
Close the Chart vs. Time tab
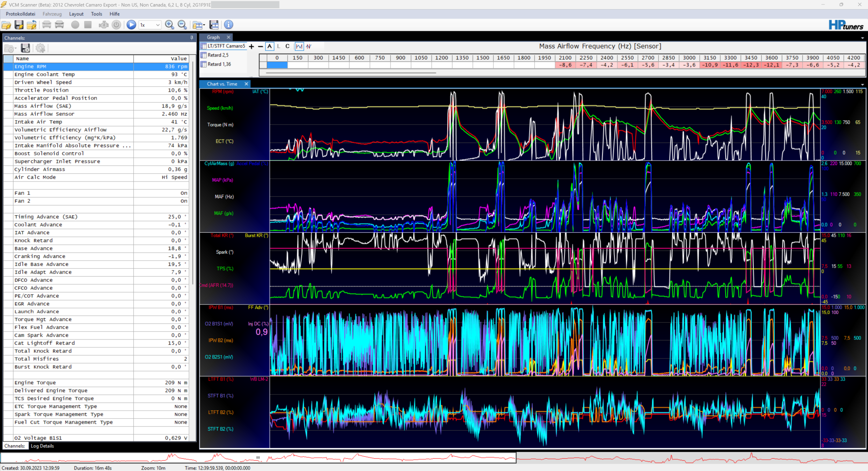tap(246, 84)
